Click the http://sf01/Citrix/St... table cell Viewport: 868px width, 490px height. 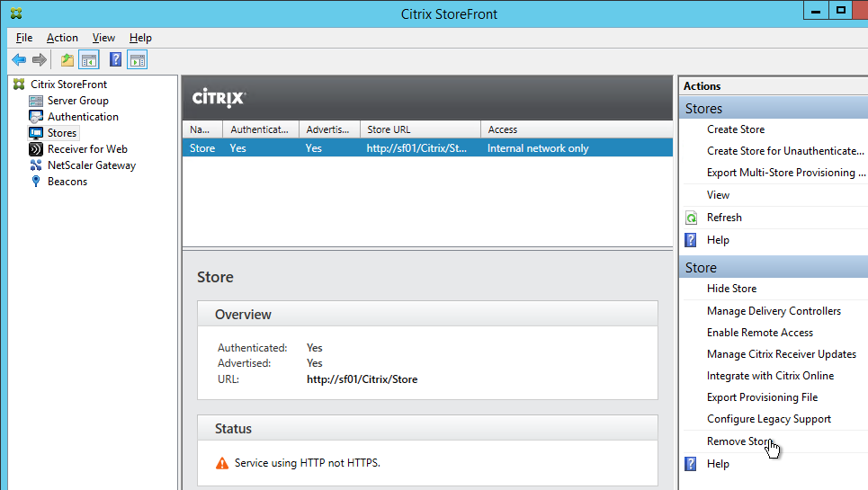(416, 148)
